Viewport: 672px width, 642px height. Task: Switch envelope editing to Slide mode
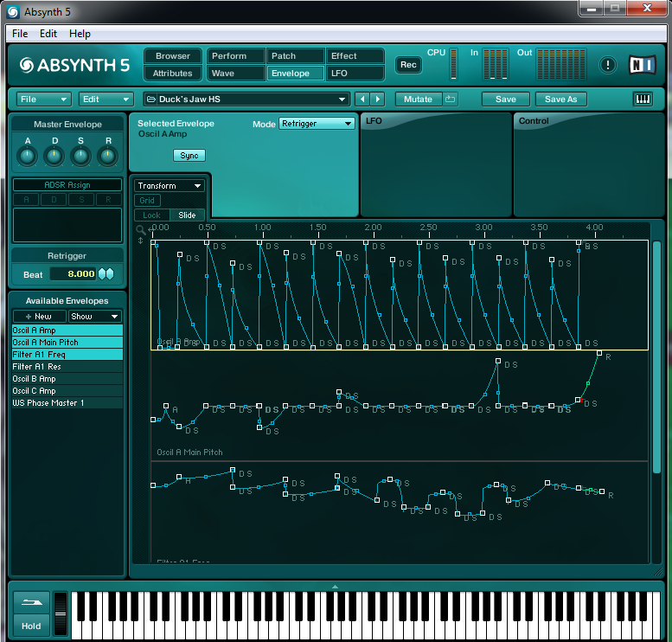pos(187,215)
